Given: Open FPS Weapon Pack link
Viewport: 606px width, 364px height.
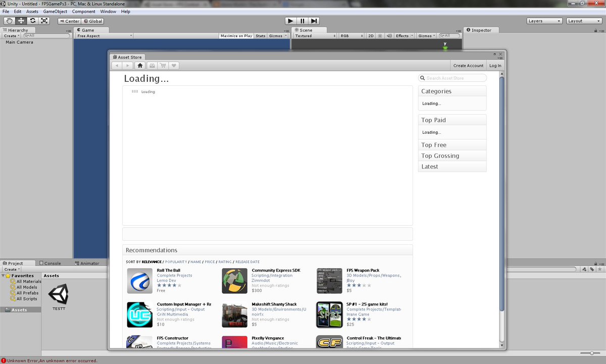Looking at the screenshot, I should (x=363, y=271).
